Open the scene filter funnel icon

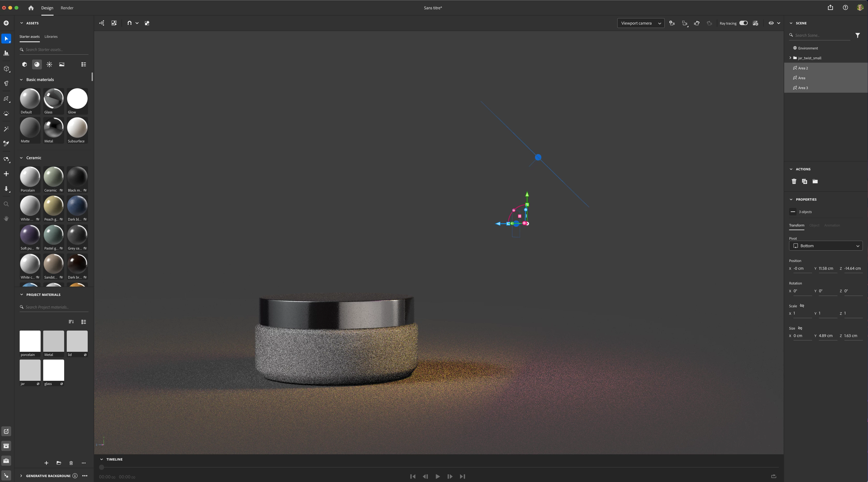857,35
